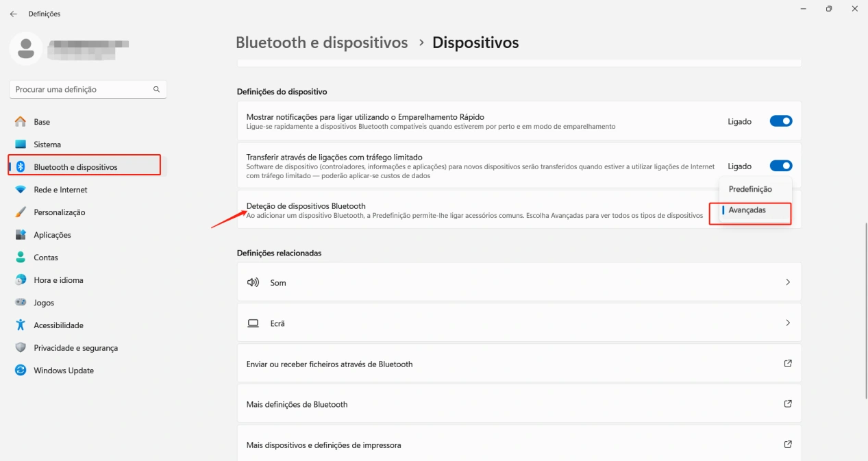
Task: Select Predefinição in the dropdown list
Action: pos(749,189)
